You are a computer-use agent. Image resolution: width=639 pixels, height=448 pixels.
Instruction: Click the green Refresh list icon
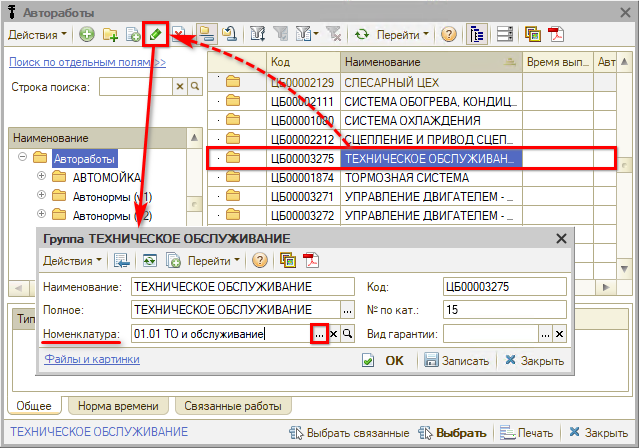click(x=362, y=34)
